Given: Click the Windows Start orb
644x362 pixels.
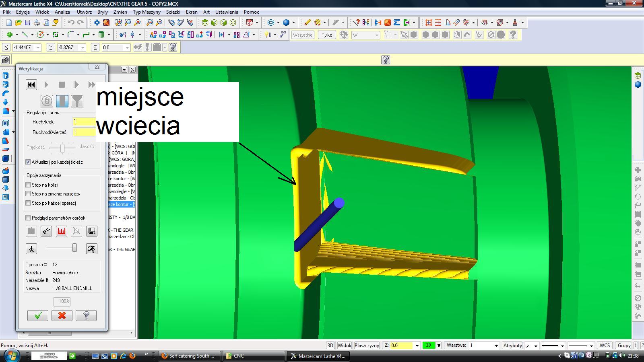Looking at the screenshot, I should click(11, 356).
